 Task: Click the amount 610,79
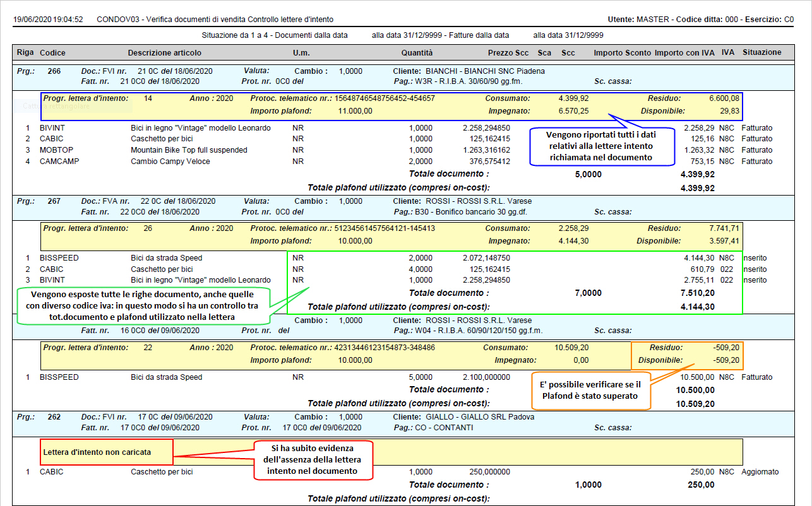704,269
